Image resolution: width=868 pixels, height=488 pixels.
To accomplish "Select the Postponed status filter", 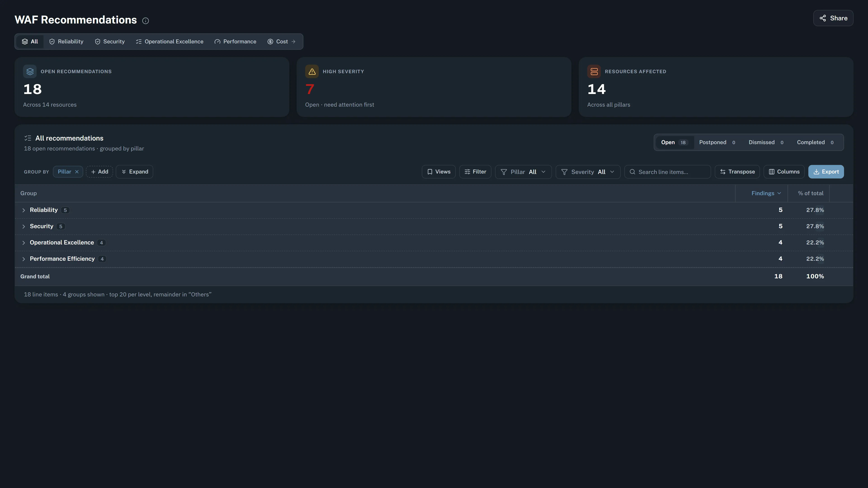I will [717, 142].
